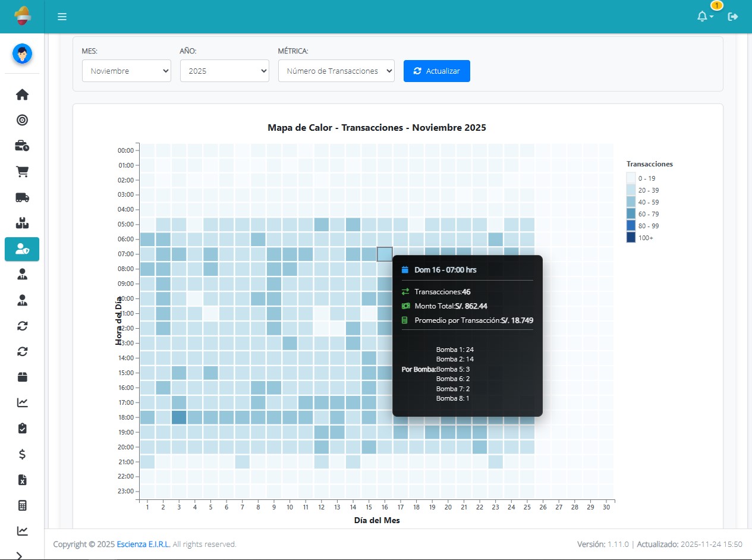Click the target bullseye sidebar icon
The width and height of the screenshot is (752, 560).
[22, 120]
